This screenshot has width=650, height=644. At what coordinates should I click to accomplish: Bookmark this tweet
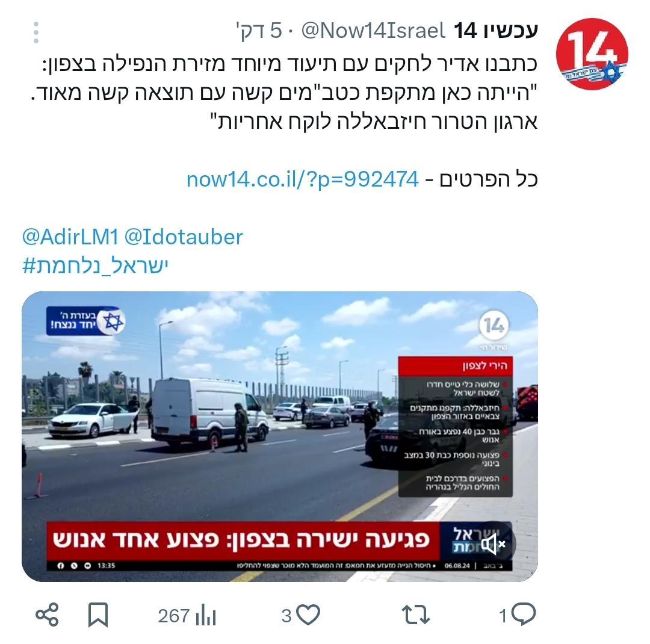(98, 615)
